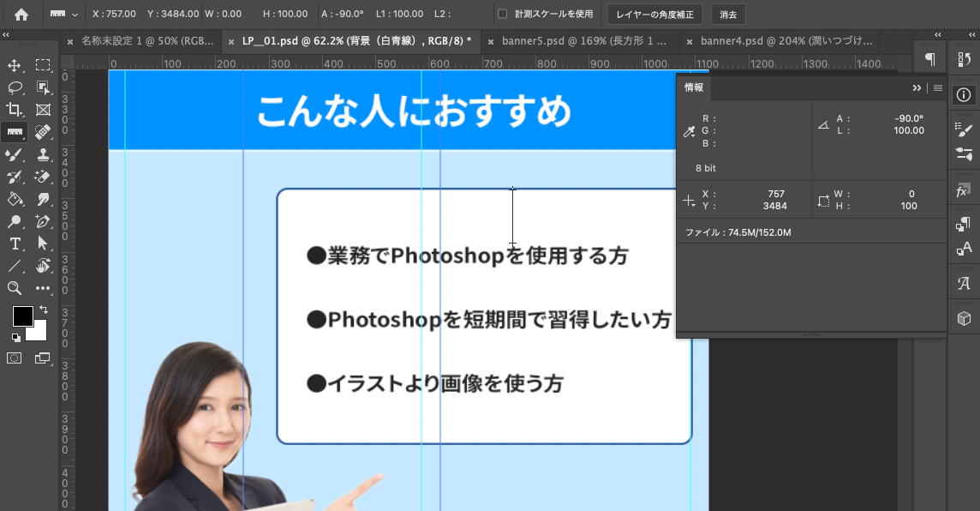
Task: Open the Brush Settings panel icon
Action: point(964,153)
